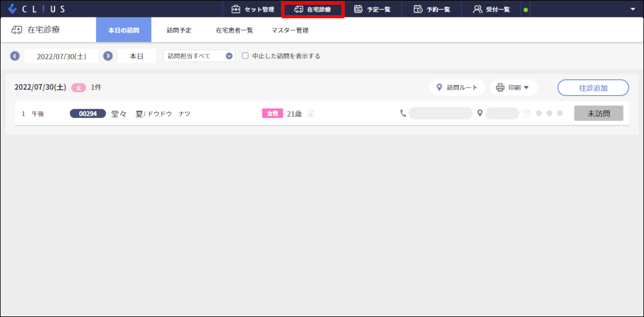Open 予定一覧 in top navigation
The width and height of the screenshot is (644, 317).
pyautogui.click(x=372, y=9)
